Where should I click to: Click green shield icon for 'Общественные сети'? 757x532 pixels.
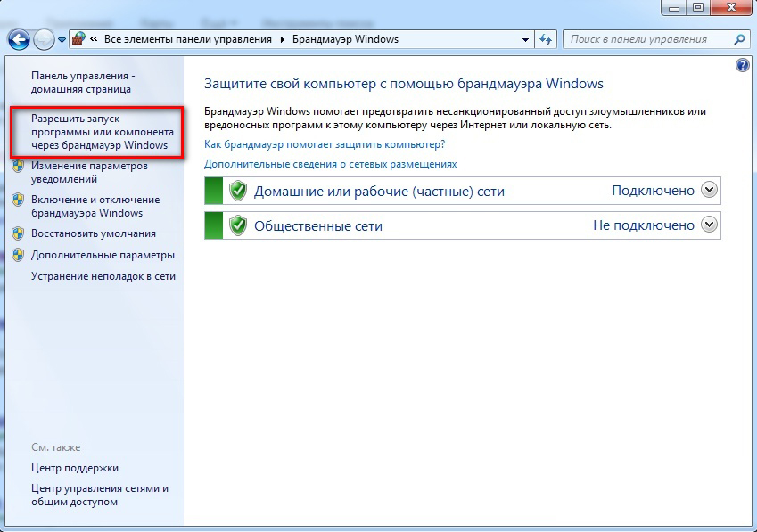coord(237,225)
